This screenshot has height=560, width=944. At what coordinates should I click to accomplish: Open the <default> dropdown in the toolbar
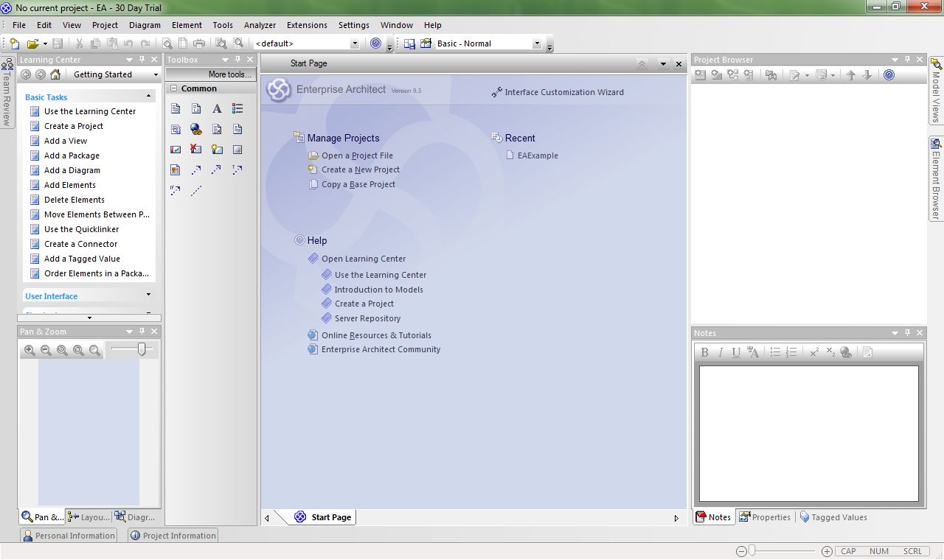tap(354, 43)
